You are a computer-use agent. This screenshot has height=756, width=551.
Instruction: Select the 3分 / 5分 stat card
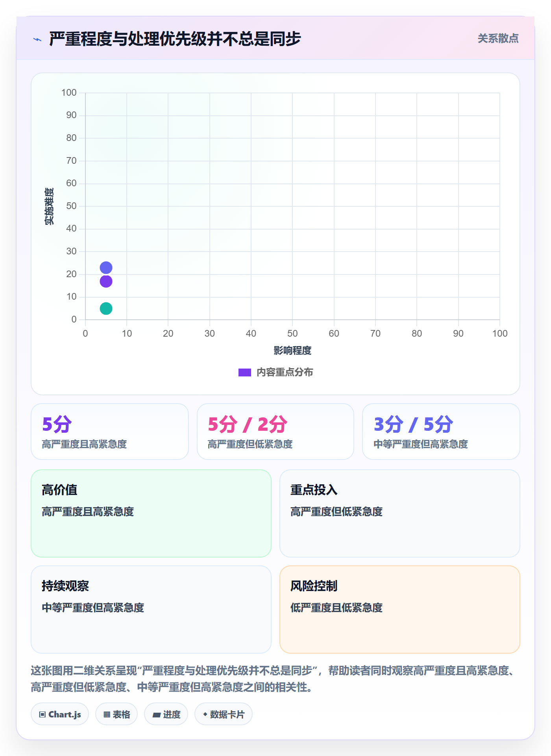[441, 432]
